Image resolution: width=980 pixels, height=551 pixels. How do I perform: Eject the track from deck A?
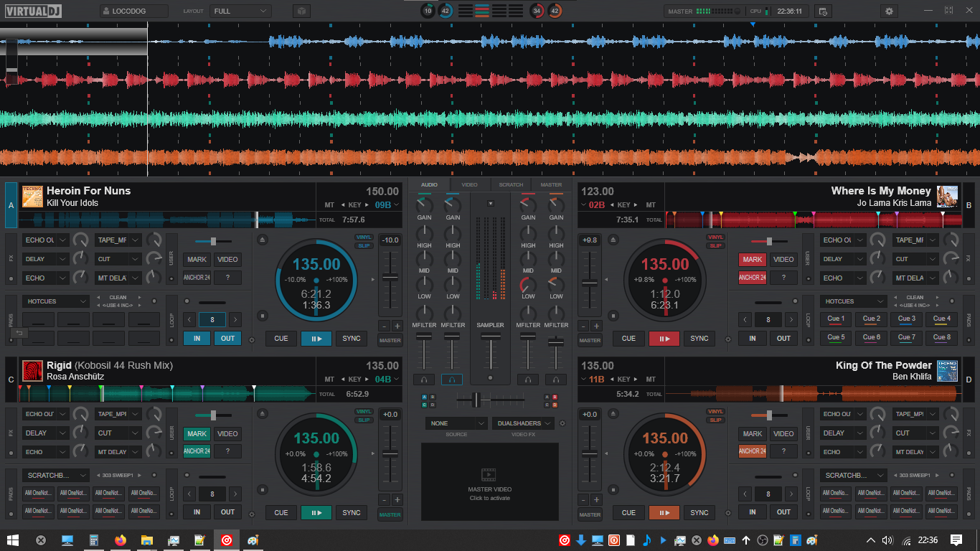[x=263, y=239]
